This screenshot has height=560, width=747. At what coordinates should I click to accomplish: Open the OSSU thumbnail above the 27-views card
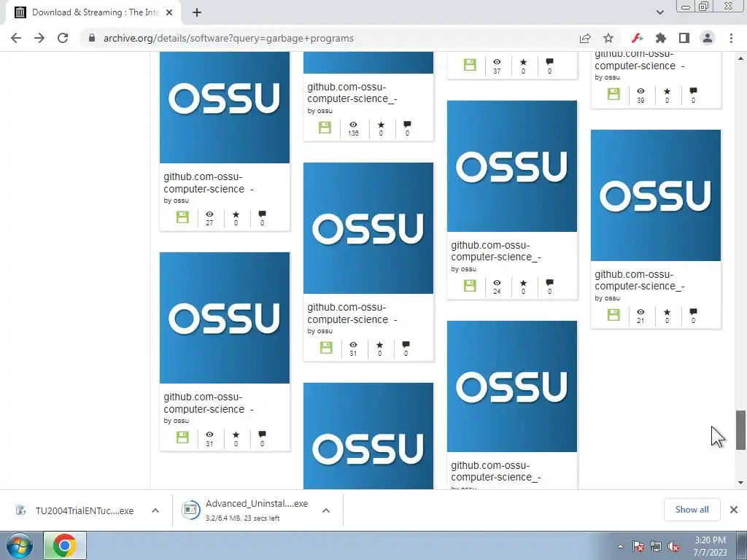coord(225,107)
